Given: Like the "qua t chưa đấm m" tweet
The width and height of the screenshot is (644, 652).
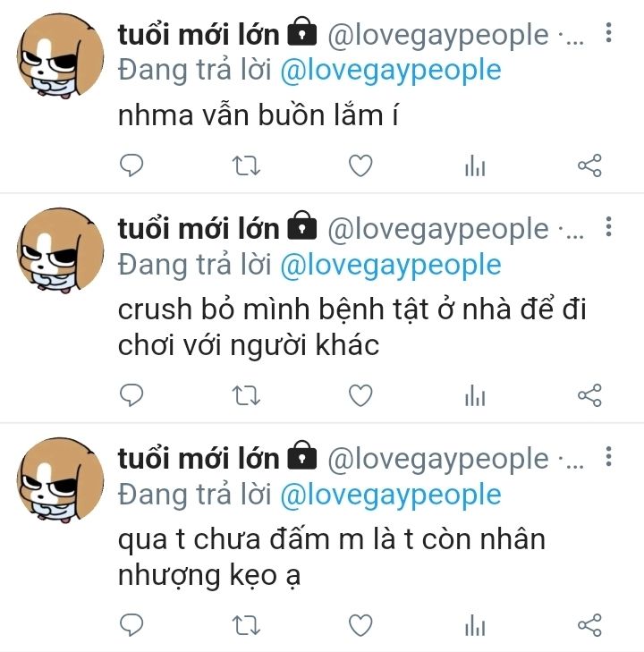Looking at the screenshot, I should [360, 625].
